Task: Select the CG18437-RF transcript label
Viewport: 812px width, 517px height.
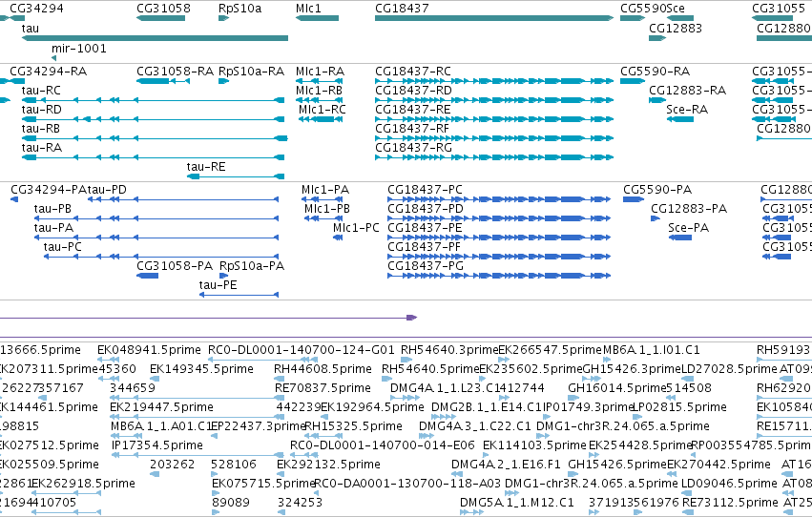Action: click(412, 129)
